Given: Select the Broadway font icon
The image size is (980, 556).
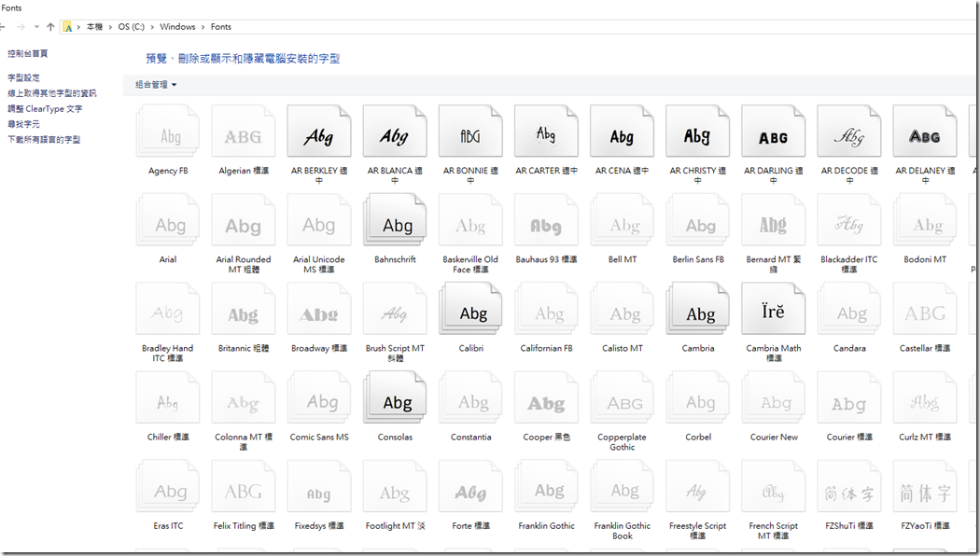Looking at the screenshot, I should [x=319, y=309].
